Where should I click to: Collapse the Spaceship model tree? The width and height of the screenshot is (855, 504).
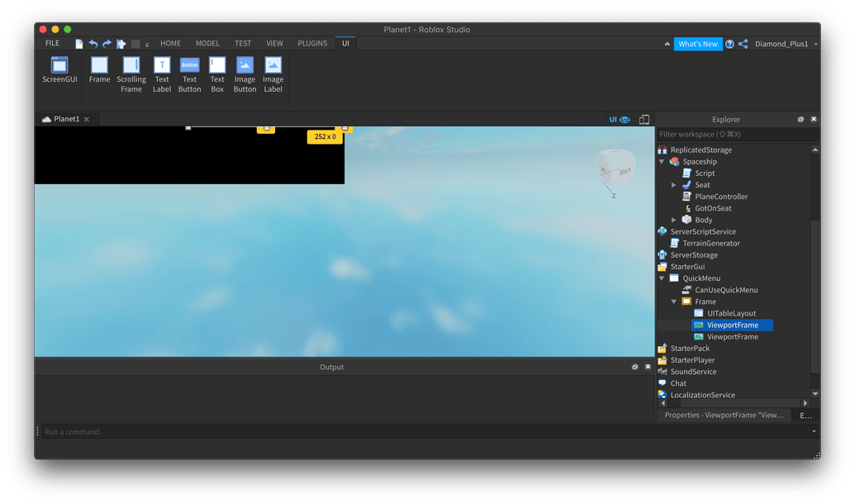[660, 161]
